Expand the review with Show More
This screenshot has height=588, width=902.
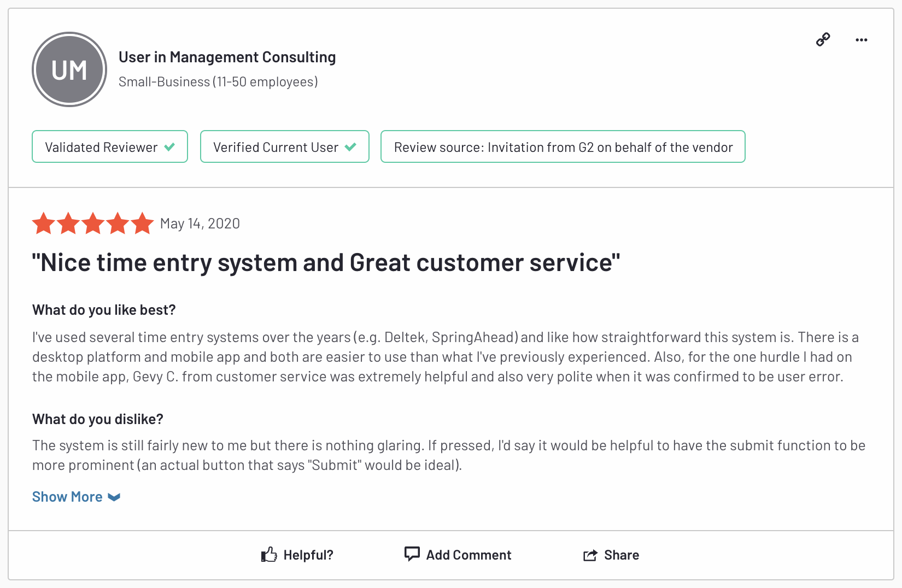67,497
